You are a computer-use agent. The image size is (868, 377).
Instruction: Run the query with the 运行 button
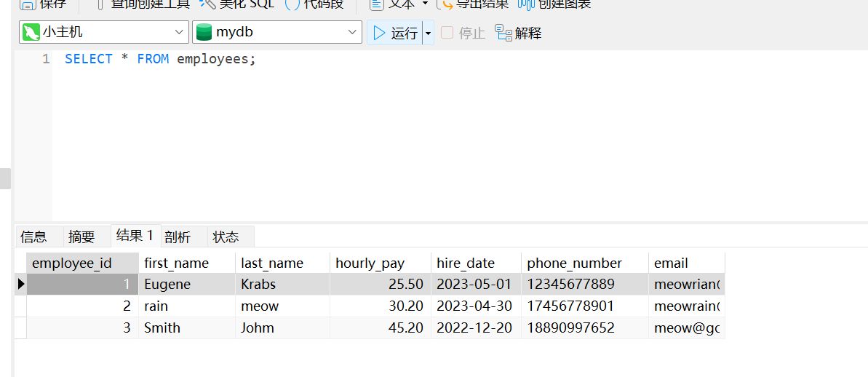tap(395, 33)
